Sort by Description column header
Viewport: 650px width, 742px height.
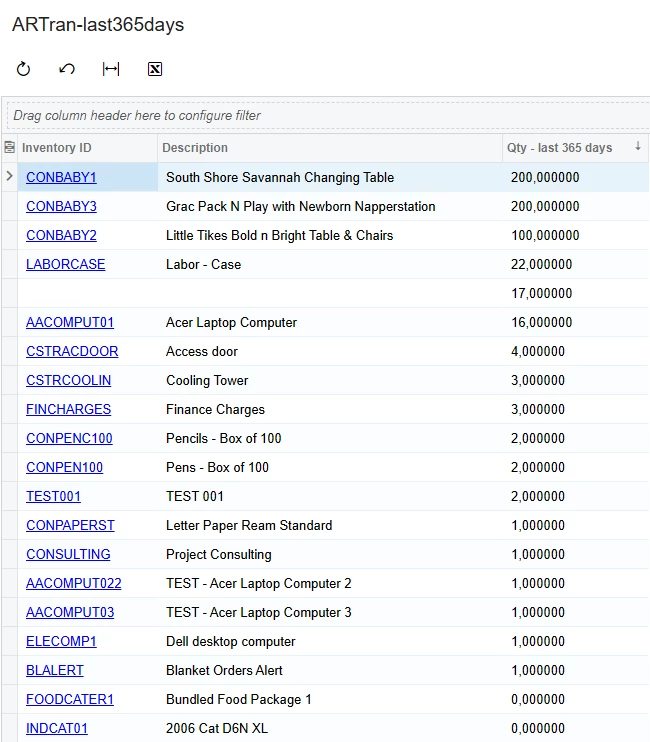click(x=195, y=148)
